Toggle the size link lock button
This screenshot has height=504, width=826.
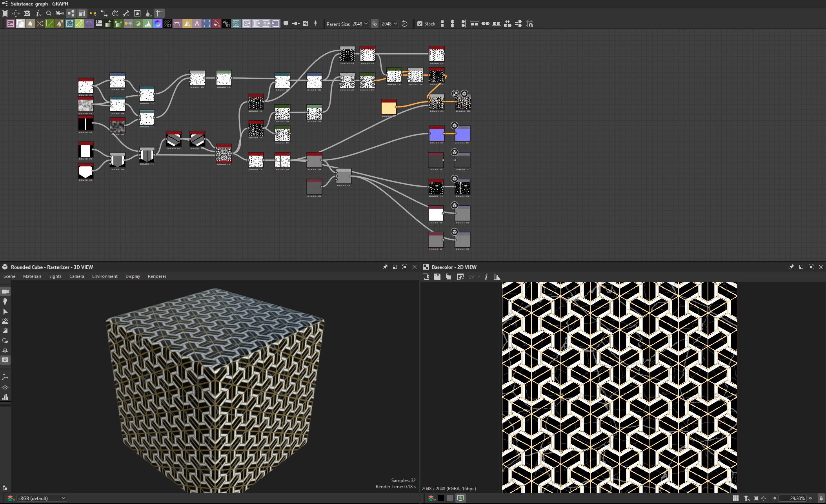pos(375,24)
